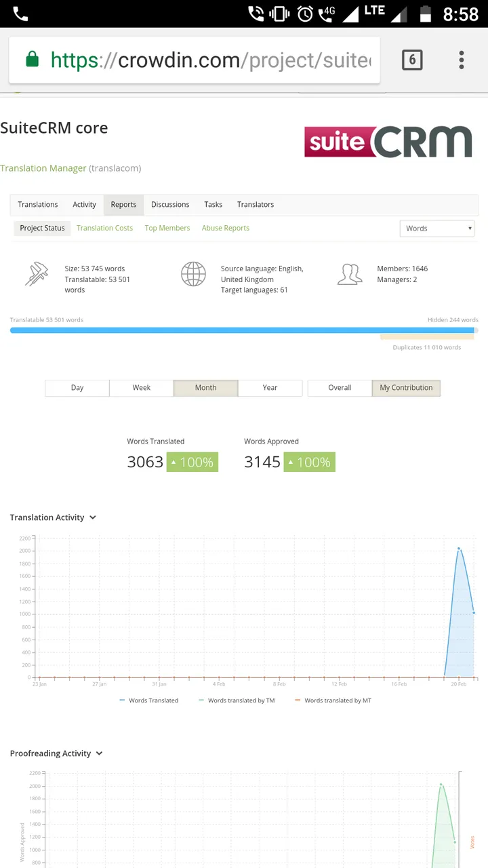Select the Year period toggle
The image size is (488, 868).
(270, 388)
